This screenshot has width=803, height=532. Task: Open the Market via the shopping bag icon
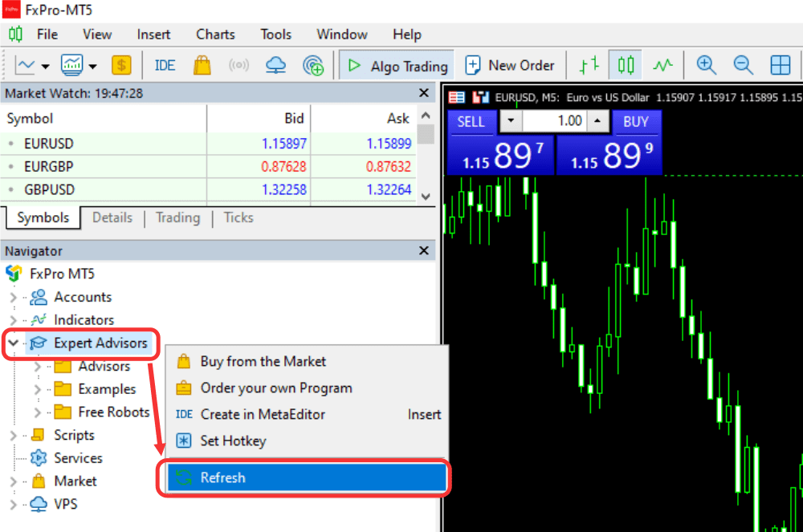coord(202,65)
